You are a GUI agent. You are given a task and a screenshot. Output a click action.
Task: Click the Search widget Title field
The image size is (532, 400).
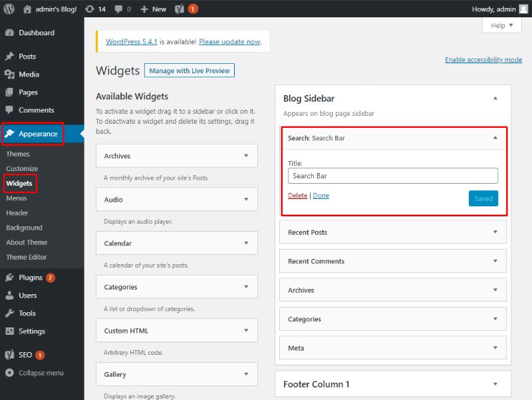tap(392, 176)
